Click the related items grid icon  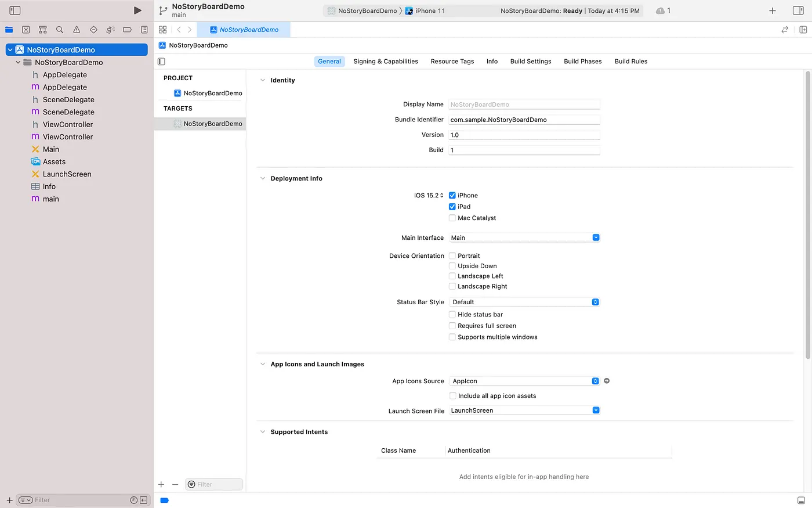click(x=162, y=30)
